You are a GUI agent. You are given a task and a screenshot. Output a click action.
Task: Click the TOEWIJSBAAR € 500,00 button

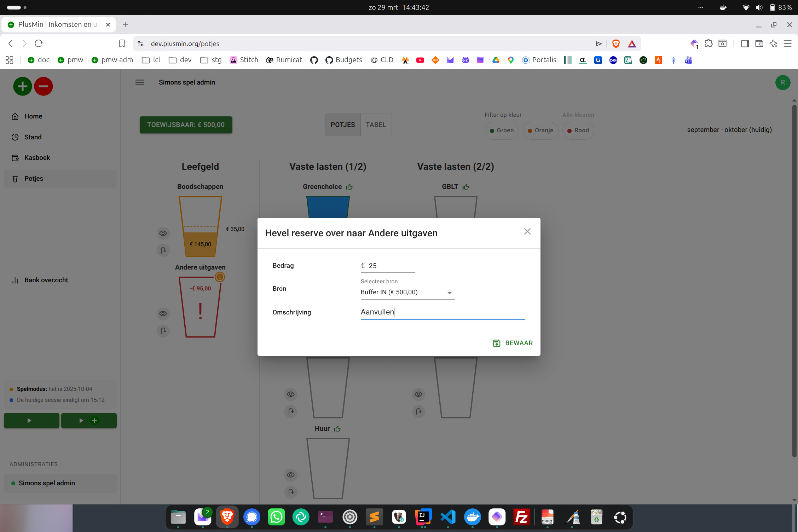pos(186,125)
